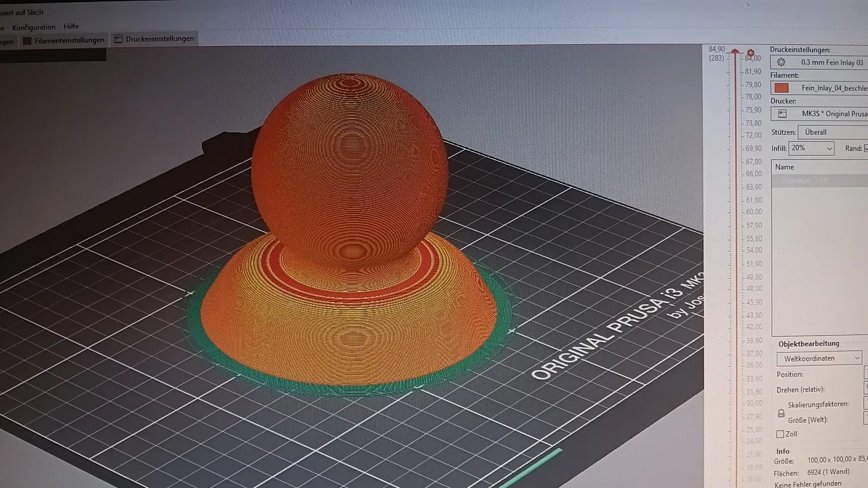Switch to the Filamenteinstellungen tab

63,40
